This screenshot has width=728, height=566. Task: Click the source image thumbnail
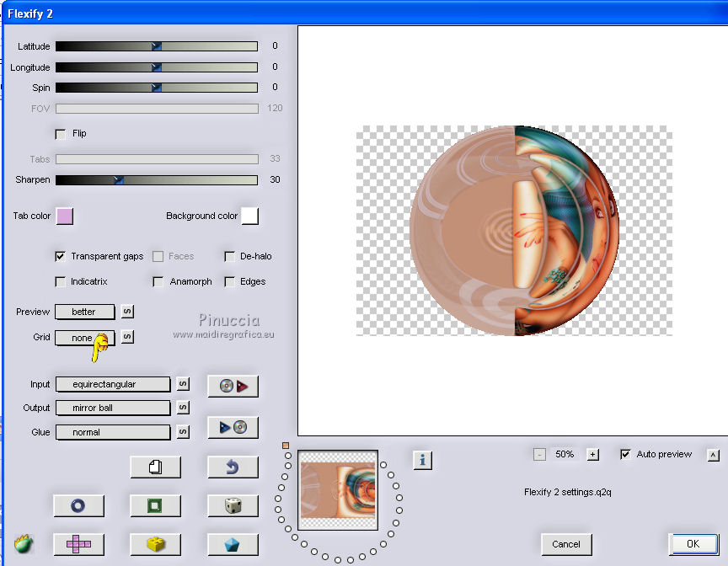tap(338, 490)
